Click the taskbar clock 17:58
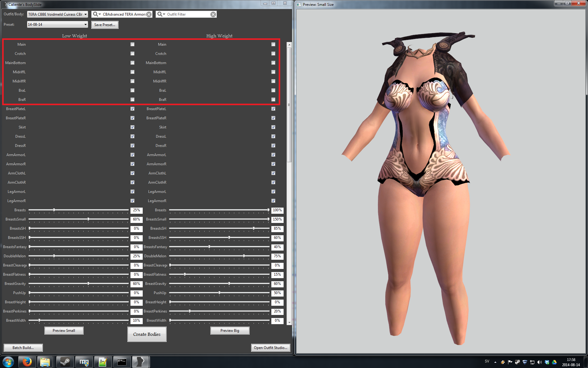Screen dimensions: 588x368 point(571,360)
